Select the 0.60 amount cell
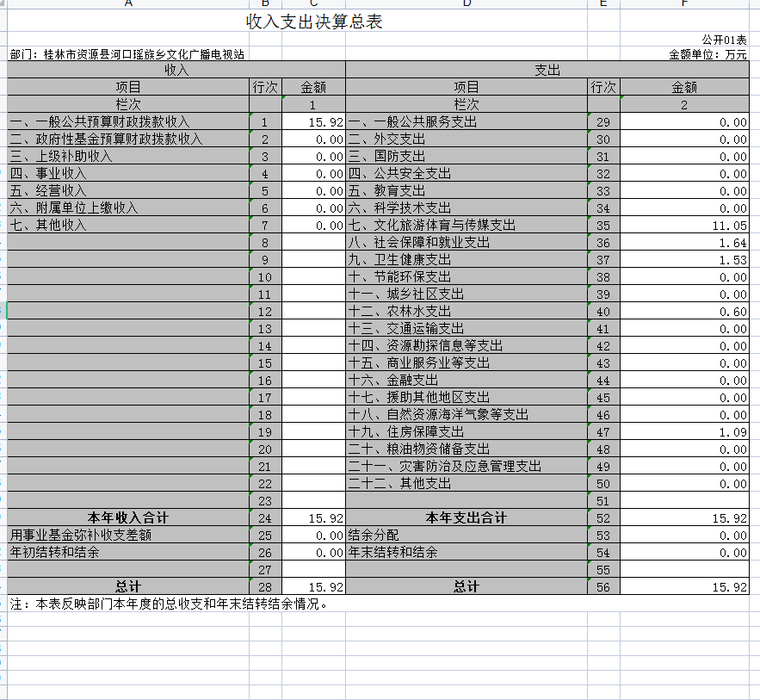This screenshot has height=700, width=760. pos(684,312)
